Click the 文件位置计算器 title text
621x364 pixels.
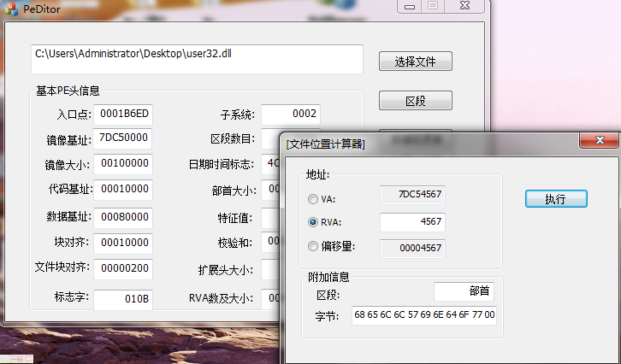[326, 144]
